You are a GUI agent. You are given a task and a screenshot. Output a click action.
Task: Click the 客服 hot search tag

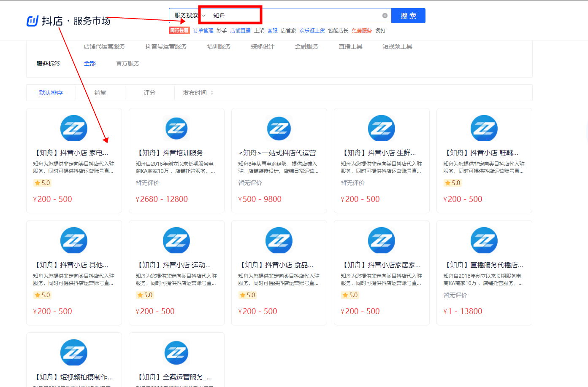pyautogui.click(x=272, y=31)
